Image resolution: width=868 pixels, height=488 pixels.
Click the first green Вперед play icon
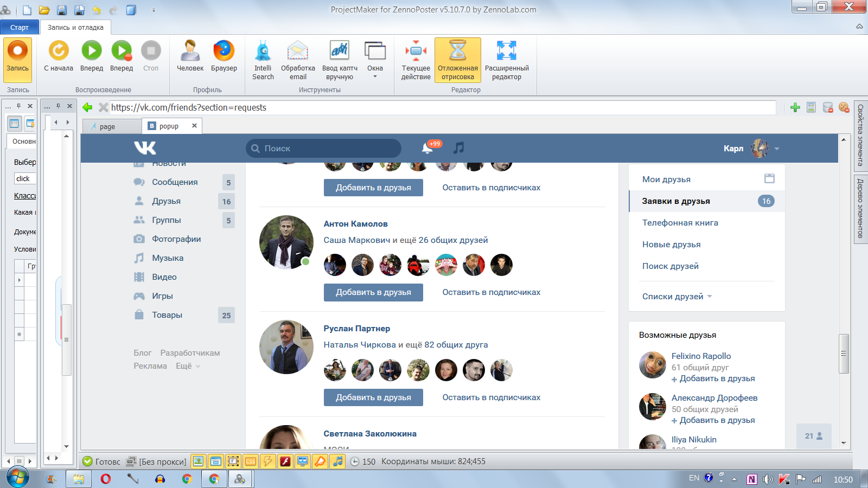92,56
